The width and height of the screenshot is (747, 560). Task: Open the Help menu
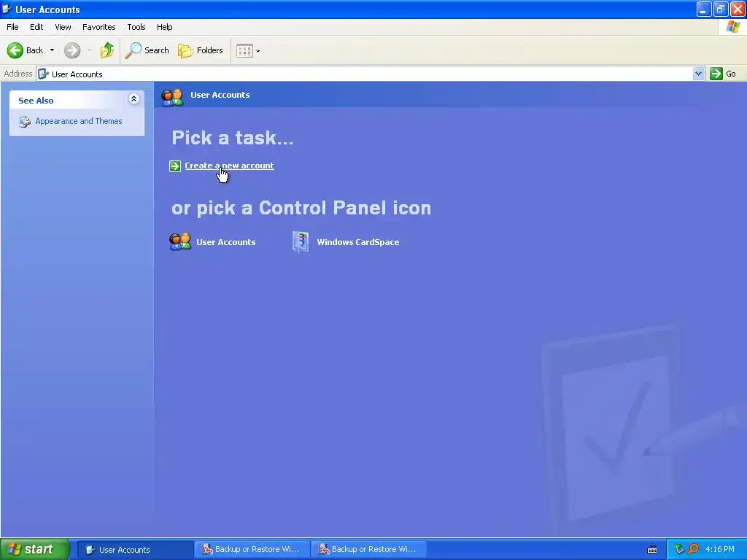pos(164,27)
